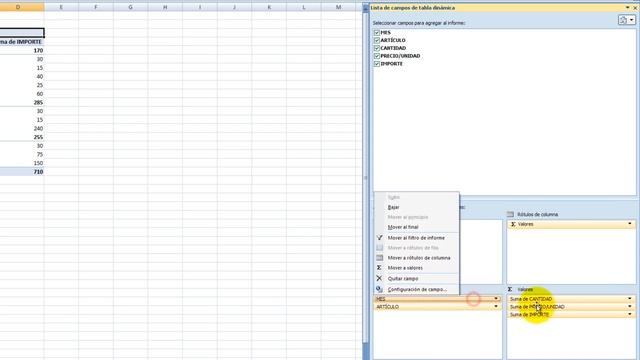
Task: Click the cell showing 255
Action: point(22,137)
